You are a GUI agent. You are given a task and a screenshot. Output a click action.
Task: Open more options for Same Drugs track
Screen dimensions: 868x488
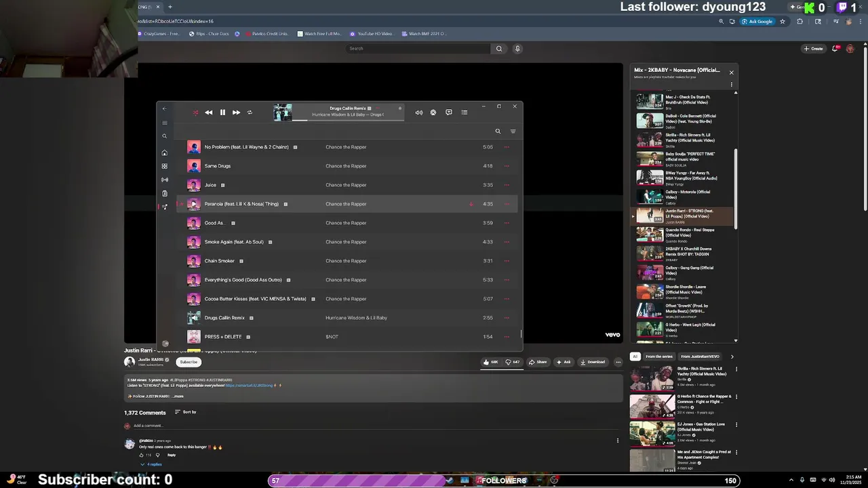tap(507, 166)
